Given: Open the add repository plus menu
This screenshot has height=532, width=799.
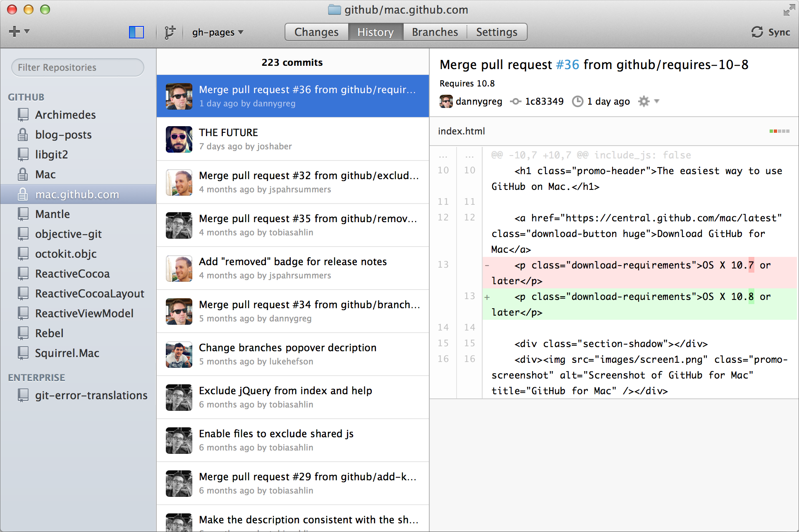Looking at the screenshot, I should click(19, 31).
